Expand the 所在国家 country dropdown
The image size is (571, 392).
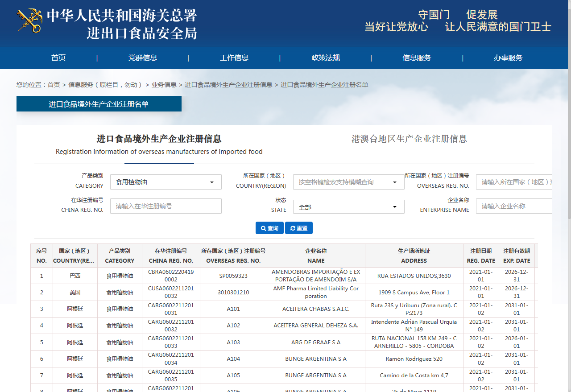(x=348, y=182)
